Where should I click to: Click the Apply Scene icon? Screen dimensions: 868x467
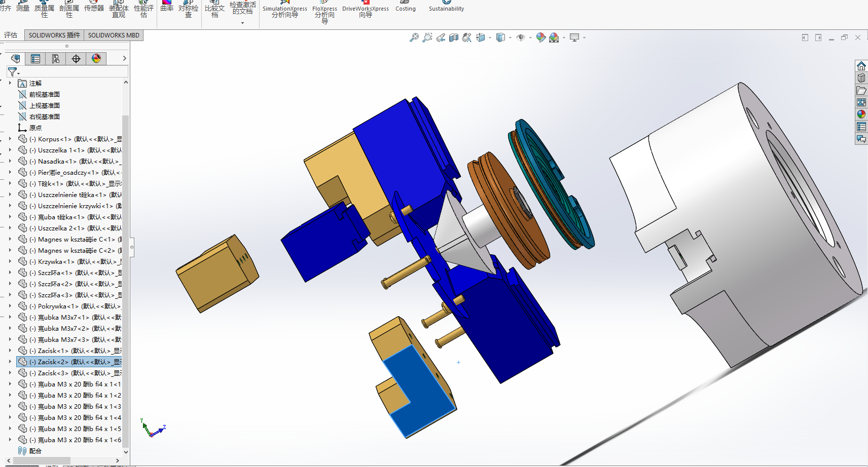(554, 37)
